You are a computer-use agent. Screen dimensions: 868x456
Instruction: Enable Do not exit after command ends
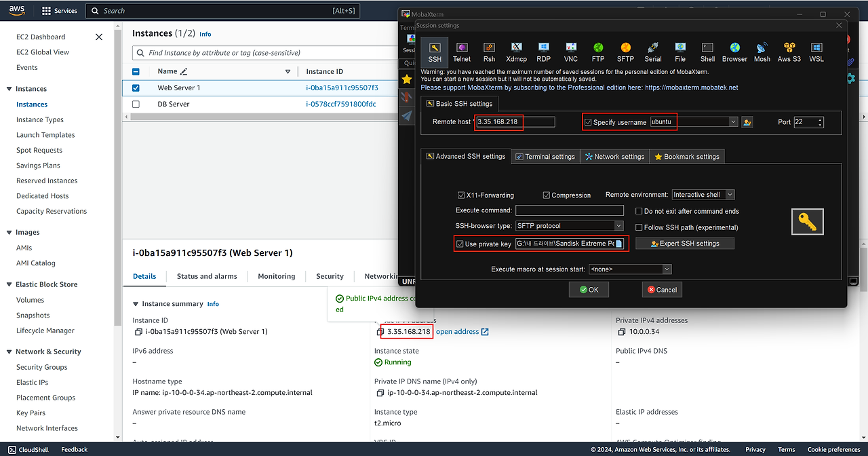click(639, 212)
